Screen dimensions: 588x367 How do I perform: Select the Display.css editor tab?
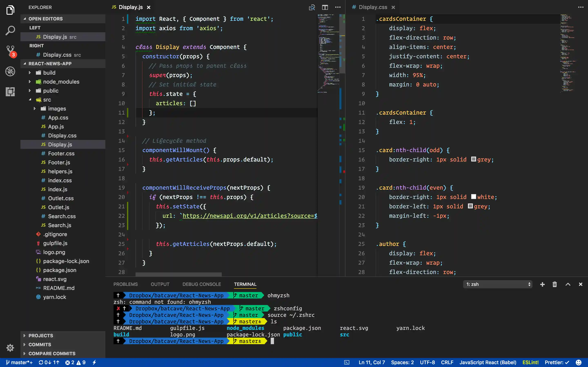(373, 7)
